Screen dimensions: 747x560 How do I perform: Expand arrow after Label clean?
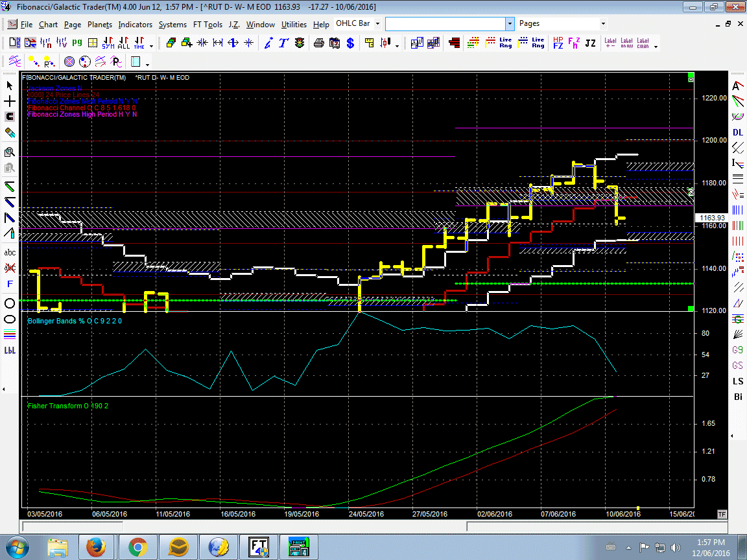656,46
